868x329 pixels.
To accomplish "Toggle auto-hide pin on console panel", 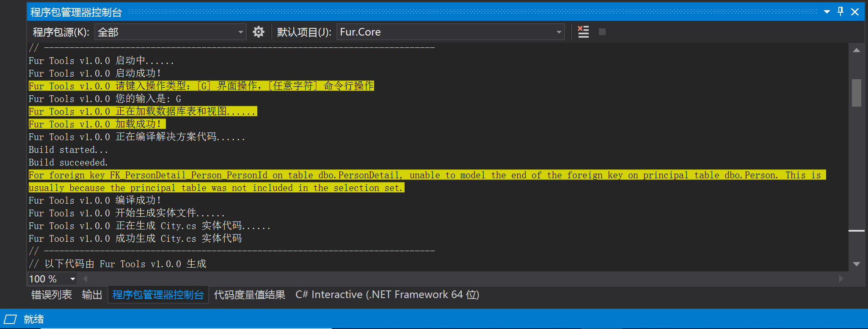I will [x=840, y=12].
